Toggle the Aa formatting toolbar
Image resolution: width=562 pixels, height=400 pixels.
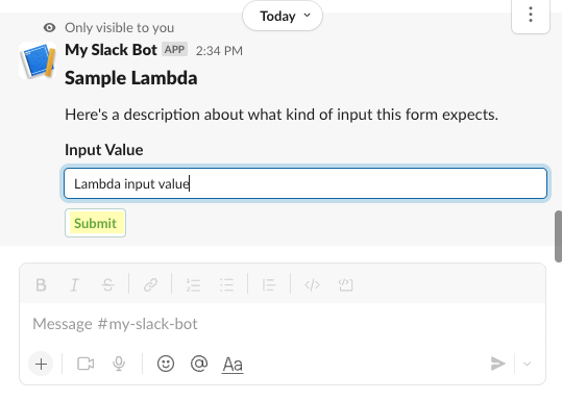click(x=233, y=365)
